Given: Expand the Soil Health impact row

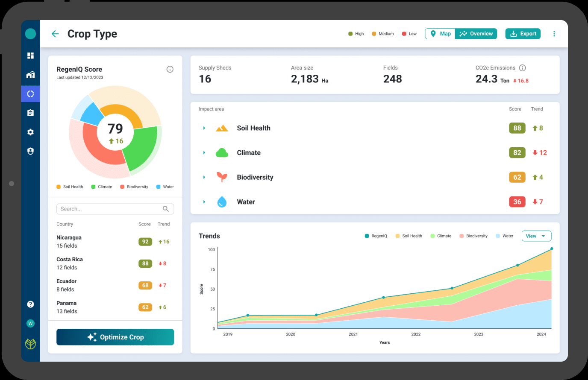Looking at the screenshot, I should coord(204,128).
